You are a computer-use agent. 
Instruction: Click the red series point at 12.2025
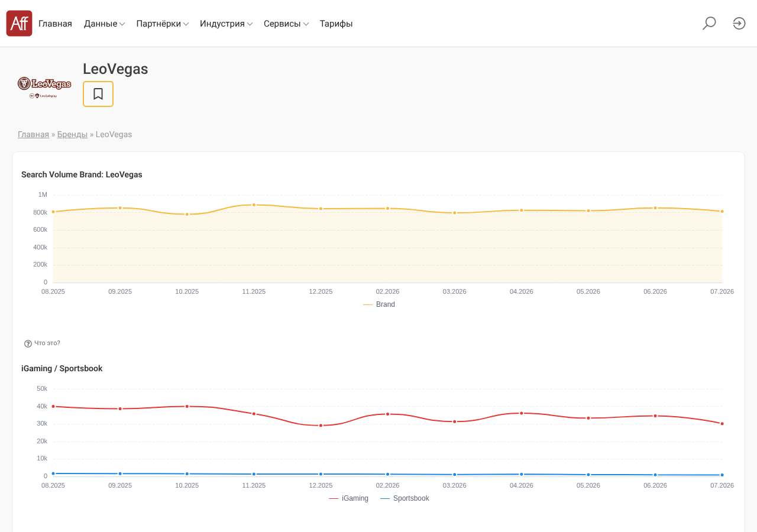click(x=321, y=426)
